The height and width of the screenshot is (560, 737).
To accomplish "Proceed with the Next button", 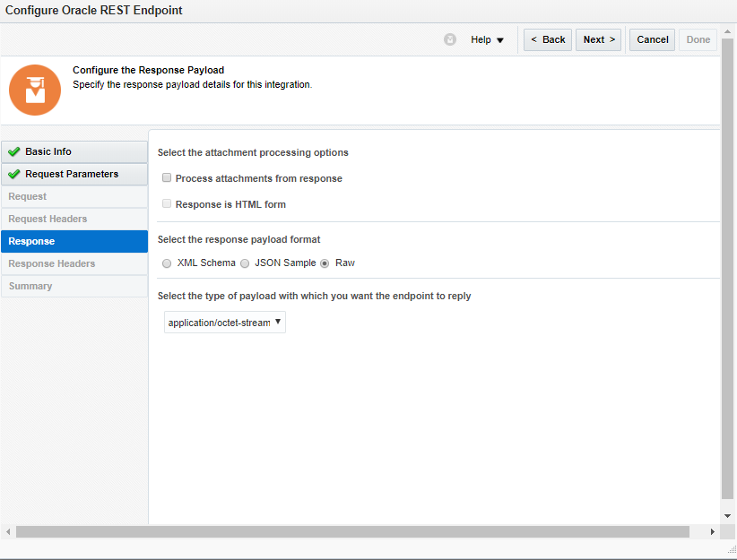I will click(x=598, y=39).
